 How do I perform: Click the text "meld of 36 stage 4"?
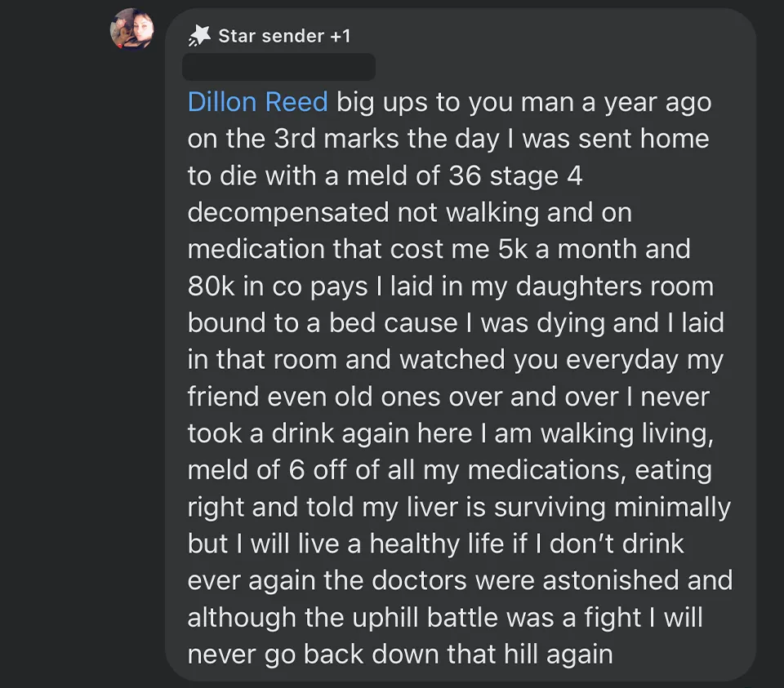pos(465,175)
